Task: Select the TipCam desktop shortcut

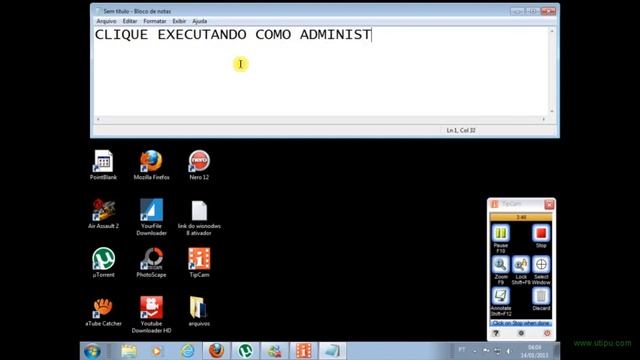Action: point(199,262)
